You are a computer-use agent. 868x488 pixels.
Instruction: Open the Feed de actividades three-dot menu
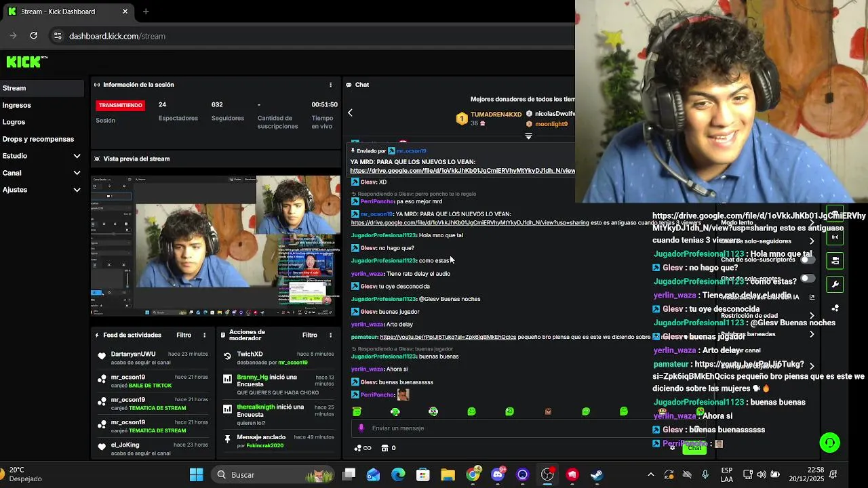pyautogui.click(x=204, y=335)
